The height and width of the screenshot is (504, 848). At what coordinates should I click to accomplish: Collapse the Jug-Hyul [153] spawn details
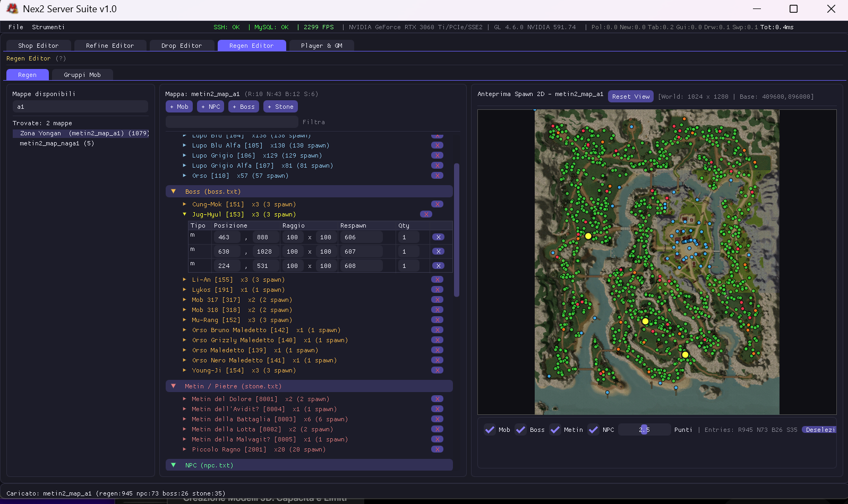click(184, 214)
